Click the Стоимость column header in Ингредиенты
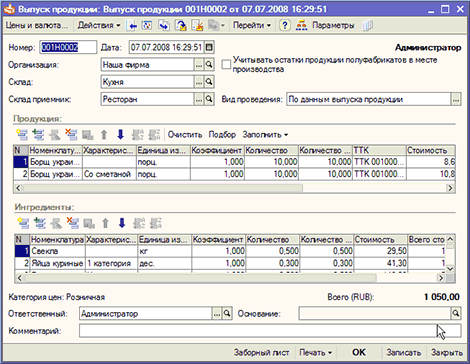 click(x=381, y=240)
